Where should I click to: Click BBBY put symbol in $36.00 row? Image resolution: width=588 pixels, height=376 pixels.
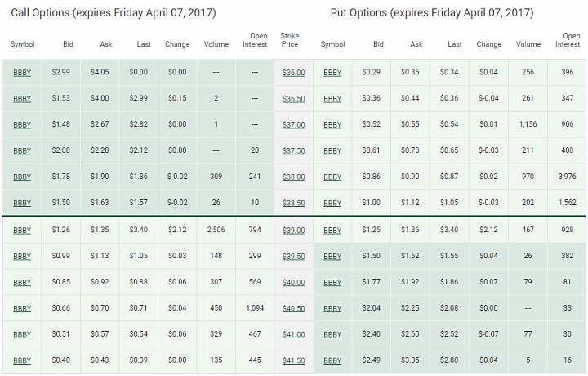[332, 73]
